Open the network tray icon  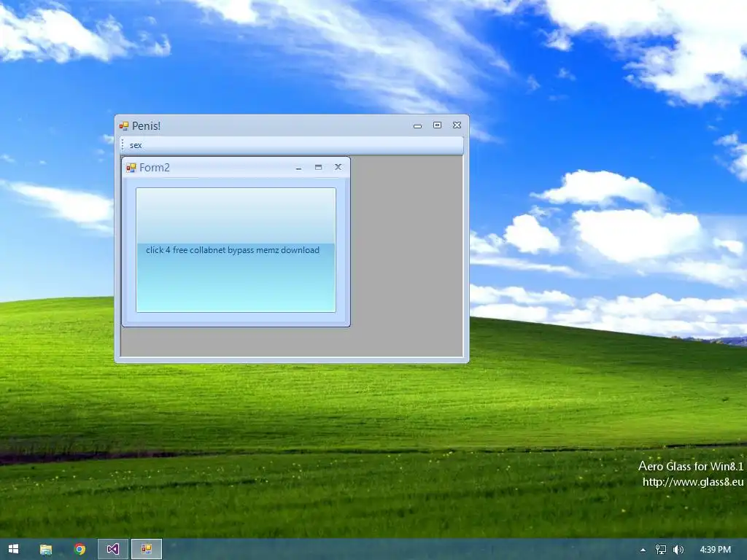pyautogui.click(x=661, y=550)
